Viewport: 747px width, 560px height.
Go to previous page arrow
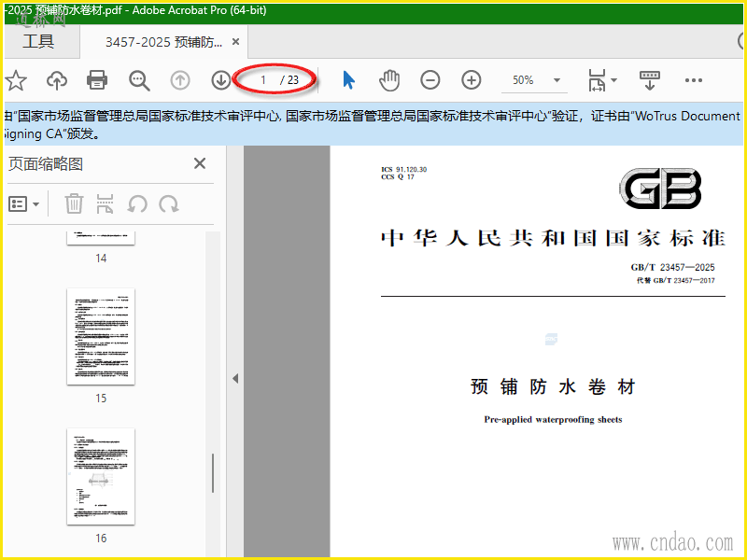point(180,80)
